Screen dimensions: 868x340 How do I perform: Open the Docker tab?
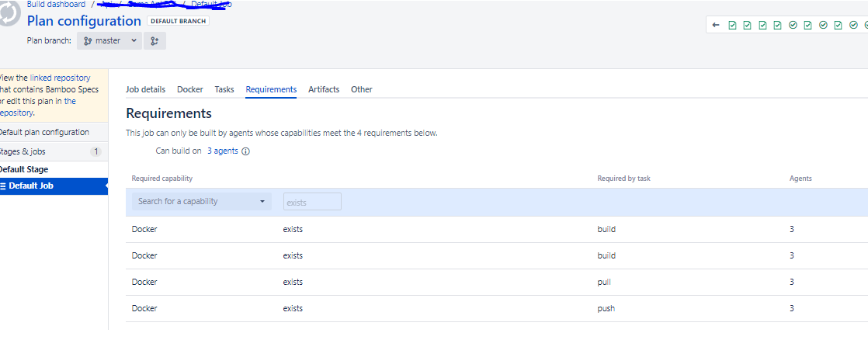pyautogui.click(x=190, y=89)
